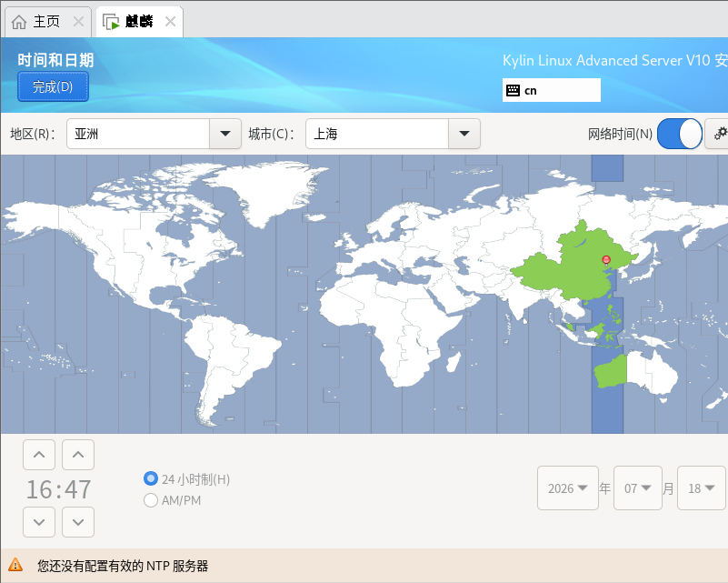Open NTP server settings gear button
This screenshot has width=728, height=583.
tap(719, 134)
